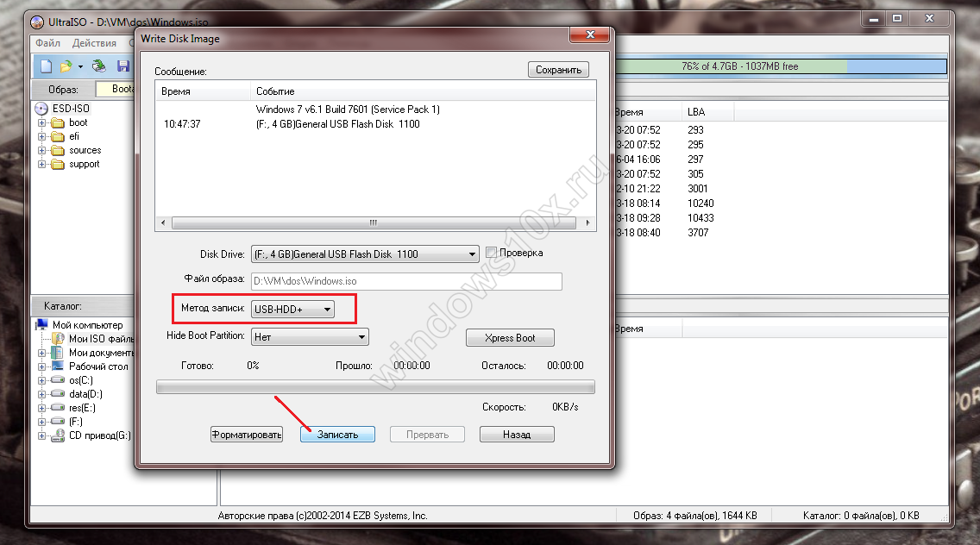The image size is (980, 545).
Task: Click the Desktop (Рабочий стол) icon
Action: [58, 366]
